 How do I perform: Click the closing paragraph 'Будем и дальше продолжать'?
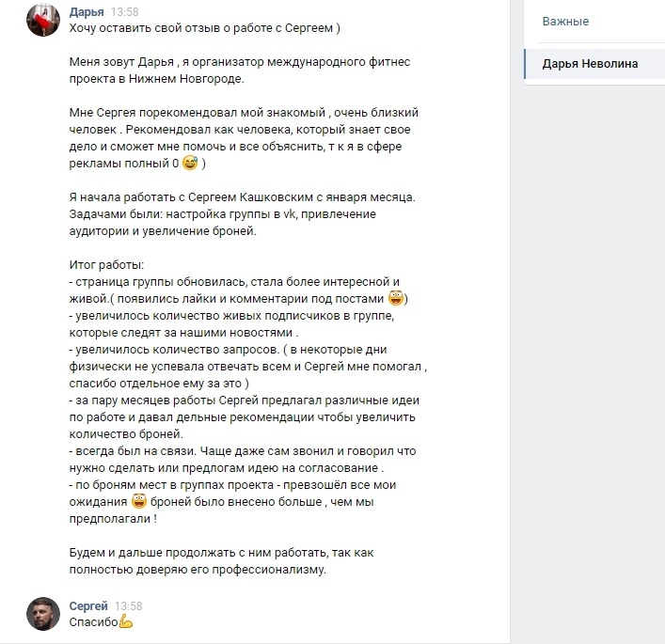[221, 561]
